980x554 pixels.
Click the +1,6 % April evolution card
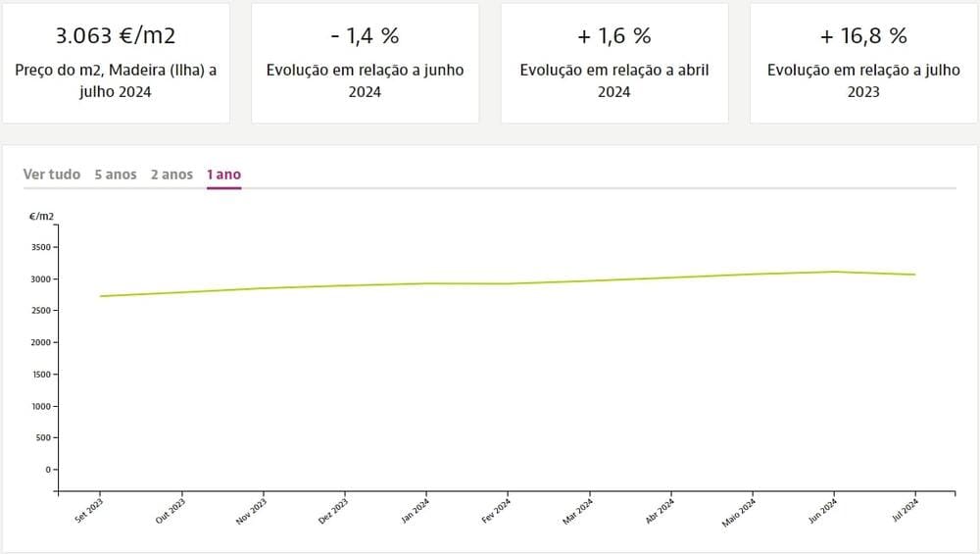click(614, 63)
